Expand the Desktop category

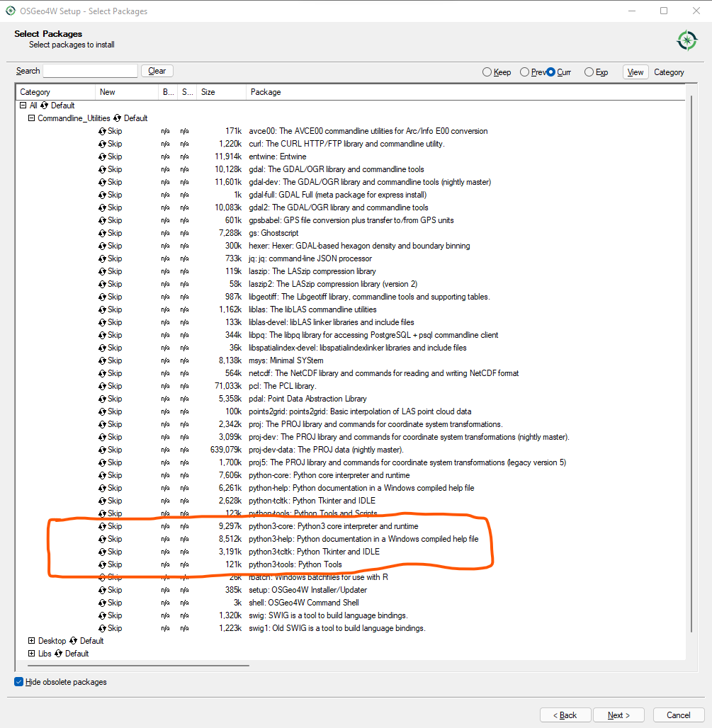[32, 641]
